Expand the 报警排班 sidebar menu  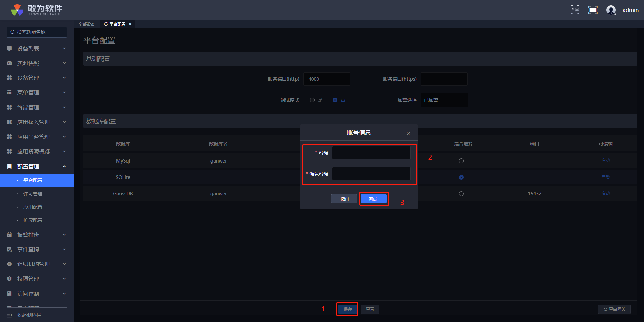37,235
